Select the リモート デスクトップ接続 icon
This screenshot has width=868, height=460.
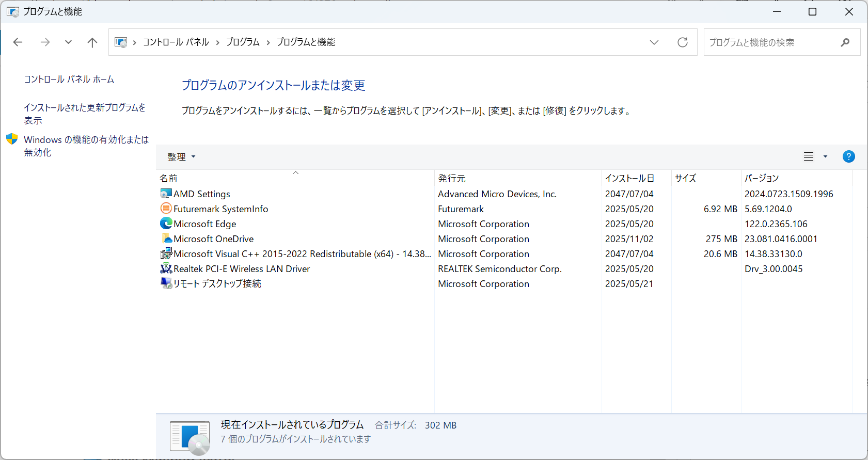(166, 283)
